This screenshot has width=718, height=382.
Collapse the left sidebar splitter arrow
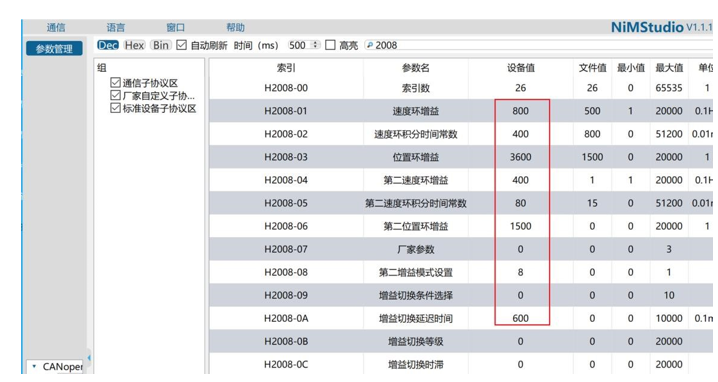(x=89, y=357)
